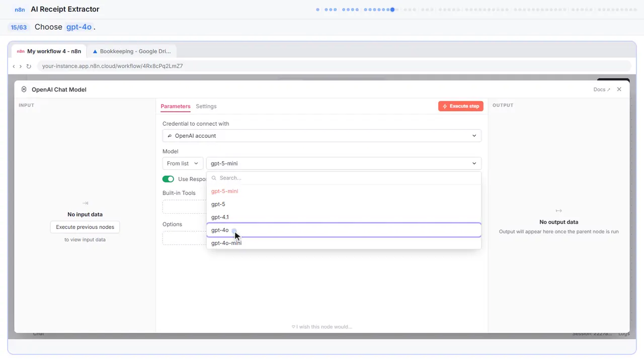The height and width of the screenshot is (362, 644).
Task: Click the No input data arrow icon
Action: [x=85, y=203]
